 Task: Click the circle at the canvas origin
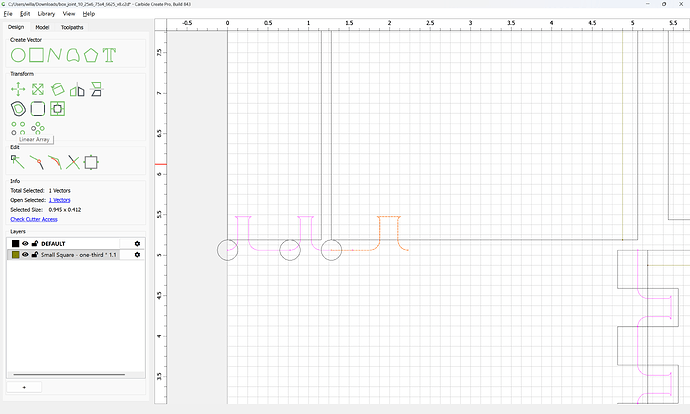click(228, 250)
